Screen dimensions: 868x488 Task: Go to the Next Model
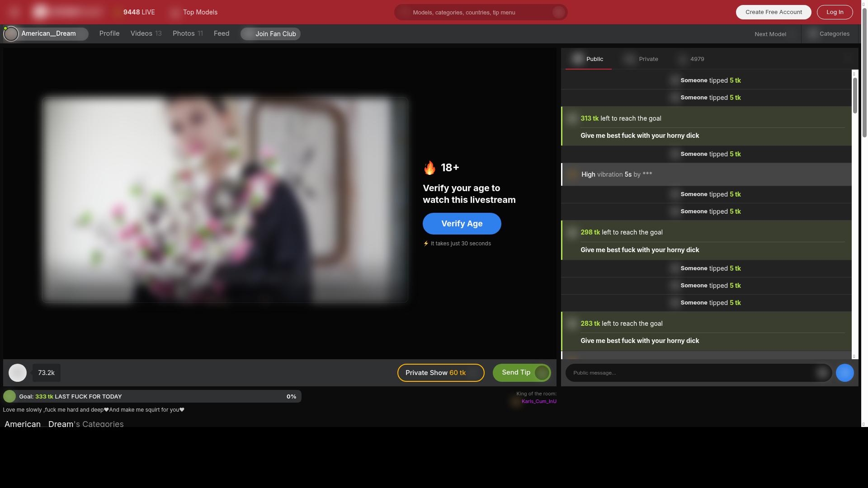click(x=770, y=34)
